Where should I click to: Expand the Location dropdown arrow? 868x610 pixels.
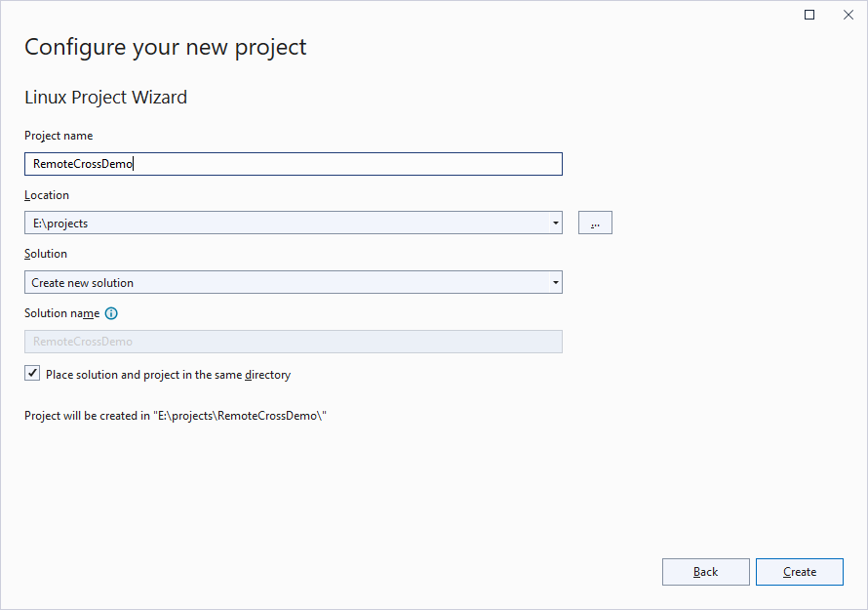click(x=555, y=223)
